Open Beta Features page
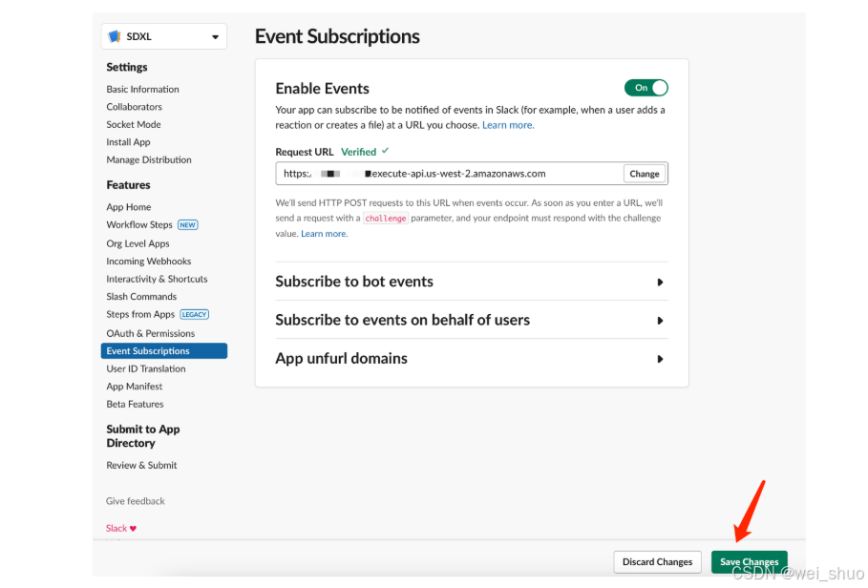 pyautogui.click(x=135, y=405)
